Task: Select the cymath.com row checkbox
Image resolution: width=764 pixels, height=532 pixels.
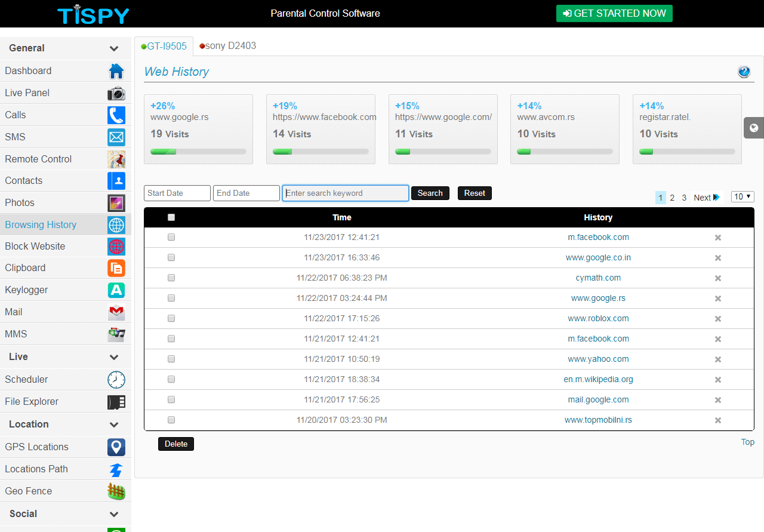Action: (171, 278)
